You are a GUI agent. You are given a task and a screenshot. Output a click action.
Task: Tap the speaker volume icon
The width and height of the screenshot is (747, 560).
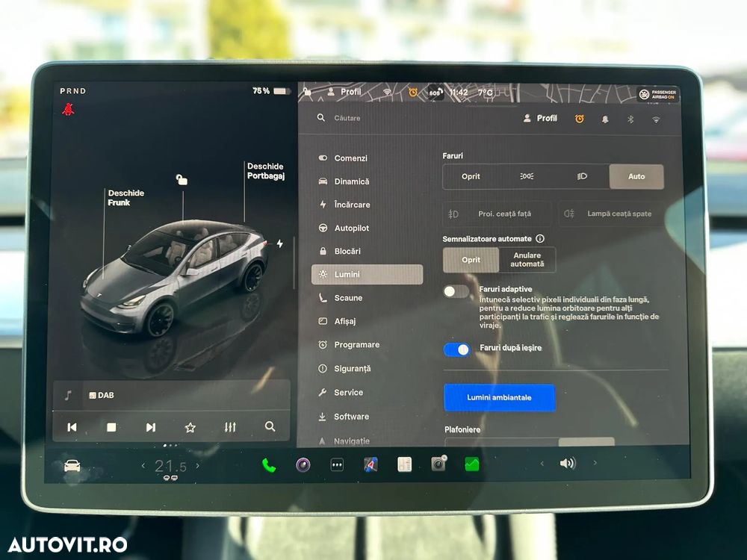pos(568,463)
